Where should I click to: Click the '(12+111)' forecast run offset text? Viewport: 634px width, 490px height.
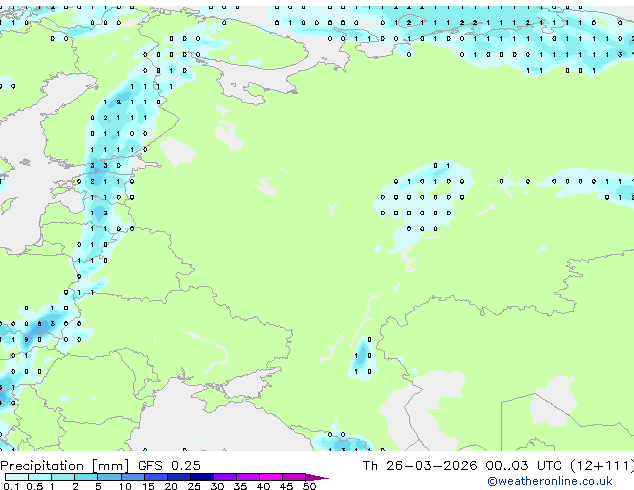click(602, 466)
